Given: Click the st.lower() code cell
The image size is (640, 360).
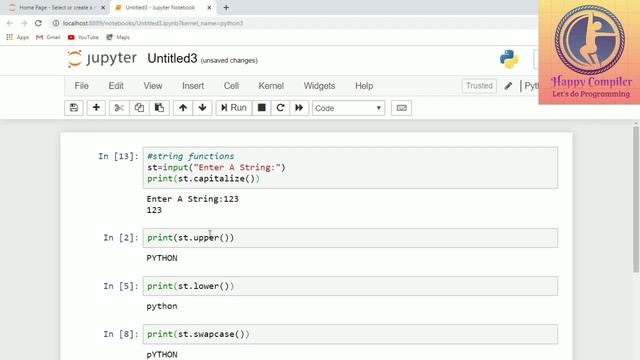Looking at the screenshot, I should point(350,286).
